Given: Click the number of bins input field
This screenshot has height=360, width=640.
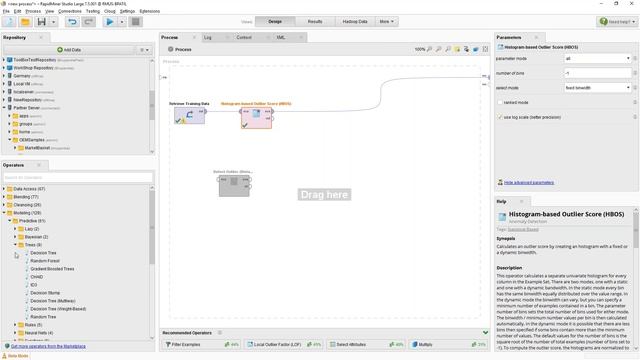Looking at the screenshot, I should (x=598, y=73).
